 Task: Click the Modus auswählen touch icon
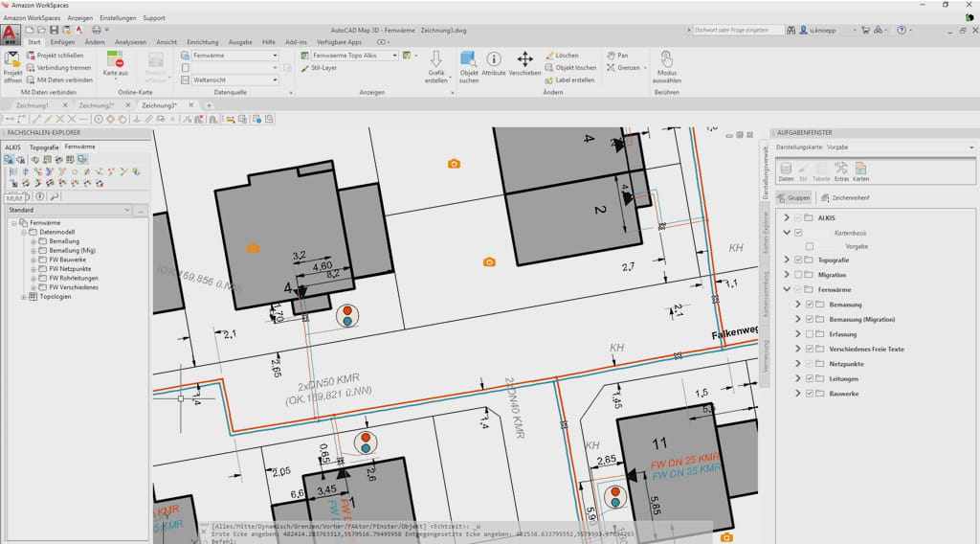666,60
